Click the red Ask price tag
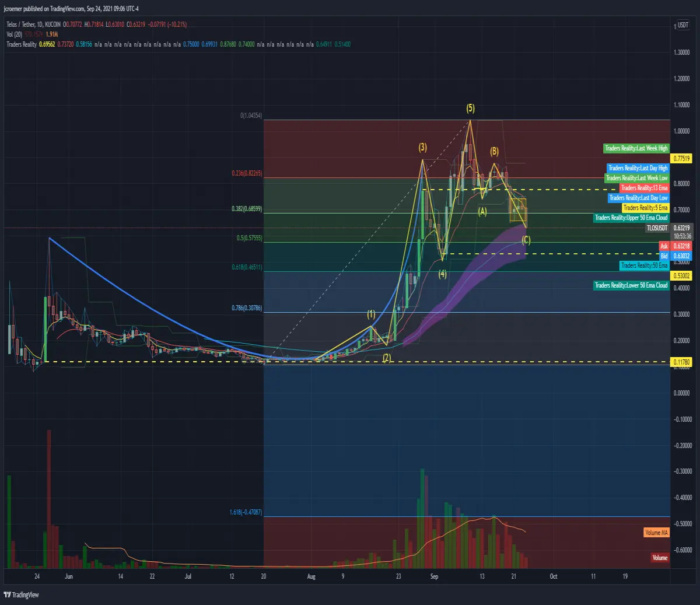The width and height of the screenshot is (700, 605). 664,246
